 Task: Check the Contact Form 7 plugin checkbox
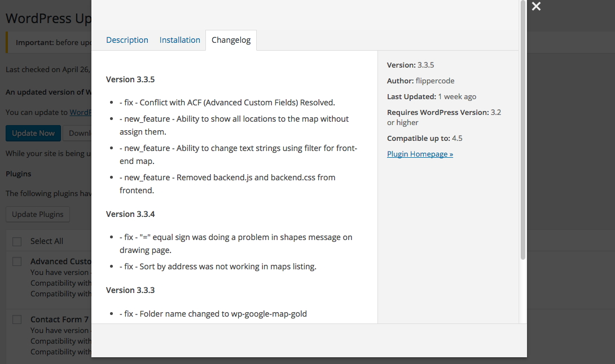click(x=17, y=319)
